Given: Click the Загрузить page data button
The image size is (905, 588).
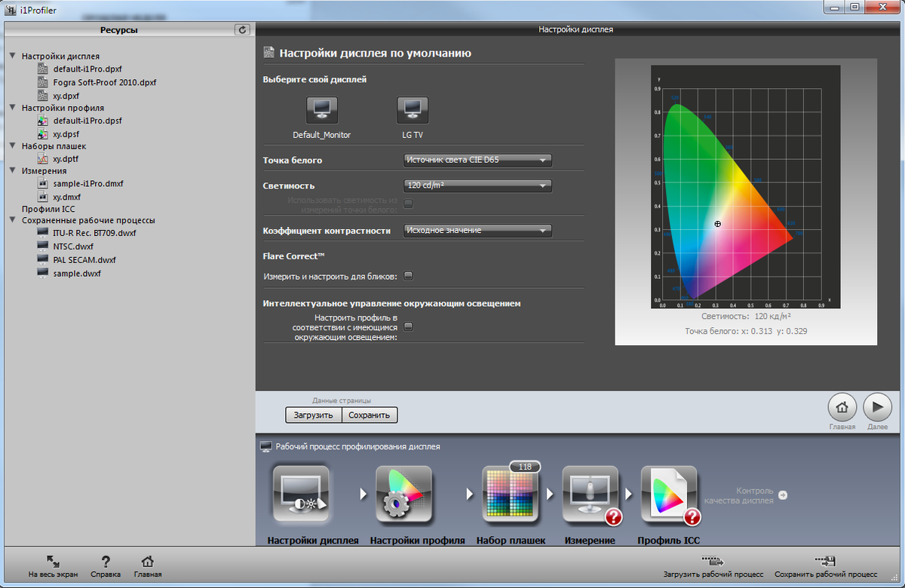Looking at the screenshot, I should point(314,415).
